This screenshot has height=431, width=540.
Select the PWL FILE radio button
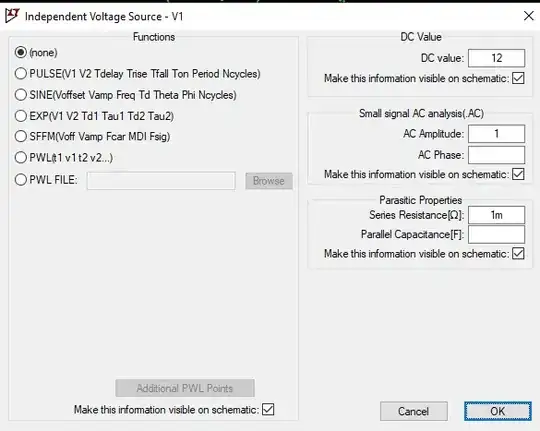click(21, 179)
